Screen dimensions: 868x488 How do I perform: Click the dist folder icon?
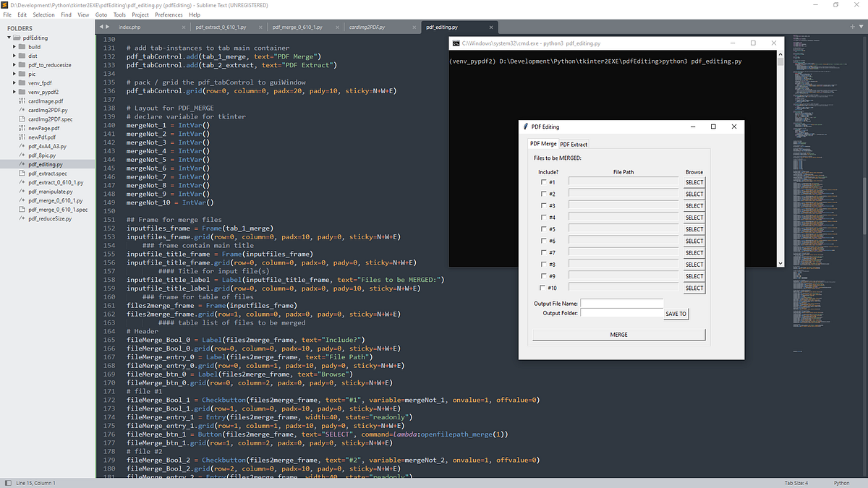pos(22,56)
